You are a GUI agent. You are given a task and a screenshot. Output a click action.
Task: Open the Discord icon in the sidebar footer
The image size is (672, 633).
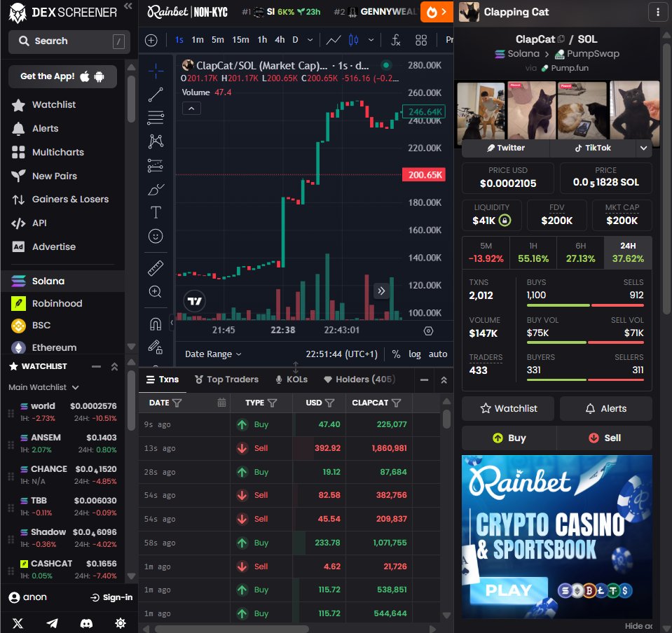click(86, 623)
